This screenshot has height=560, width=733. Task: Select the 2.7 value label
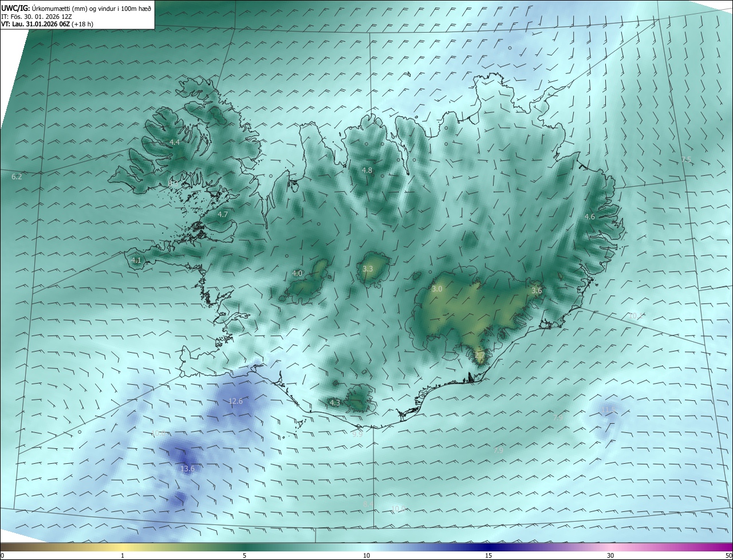click(480, 356)
